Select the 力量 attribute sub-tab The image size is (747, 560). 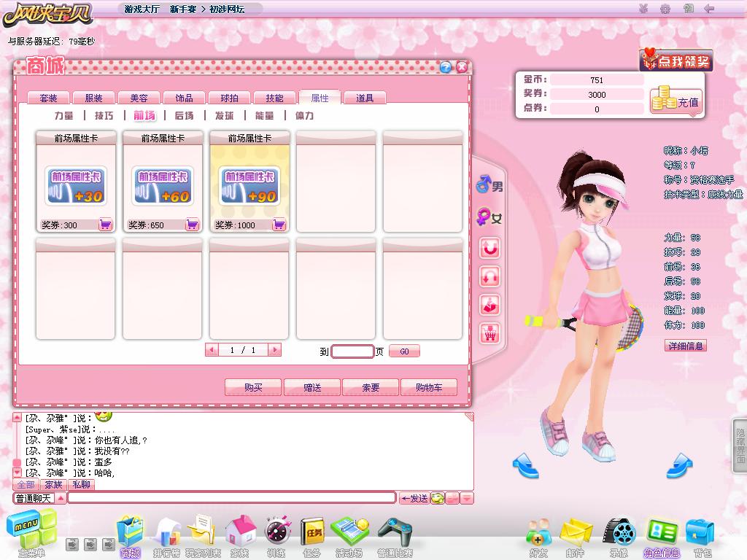tap(64, 116)
